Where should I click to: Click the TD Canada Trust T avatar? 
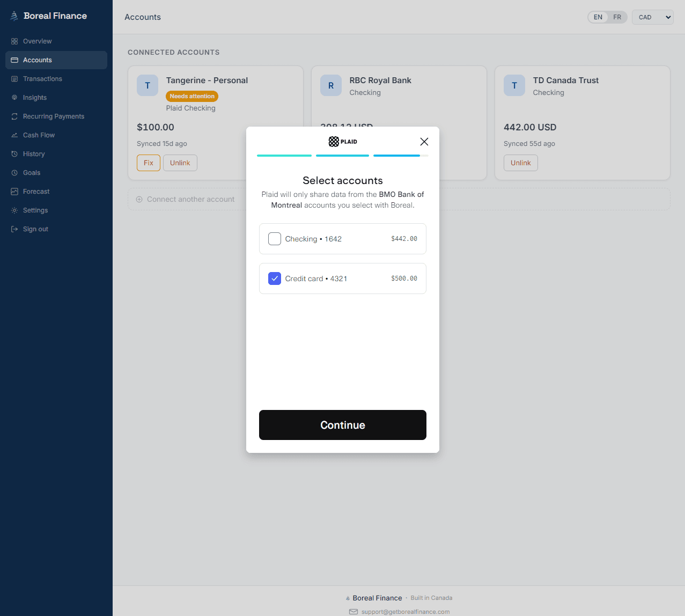click(x=514, y=85)
